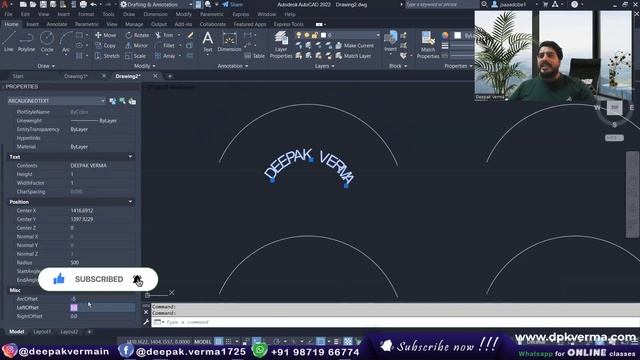Click the LeftOffset highlighted value field
Image resolution: width=640 pixels, height=360 pixels.
(x=102, y=307)
